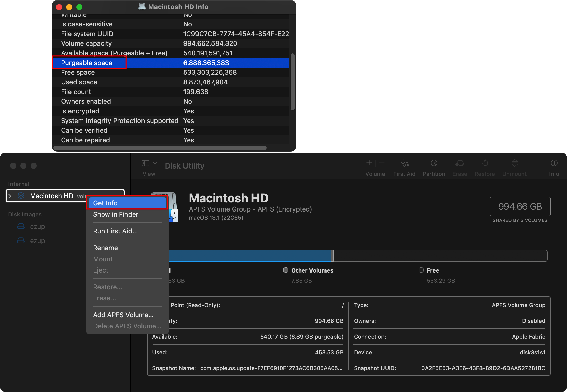Select System Integrity Protection supported row
Screen dimensions: 567x392
[170, 121]
